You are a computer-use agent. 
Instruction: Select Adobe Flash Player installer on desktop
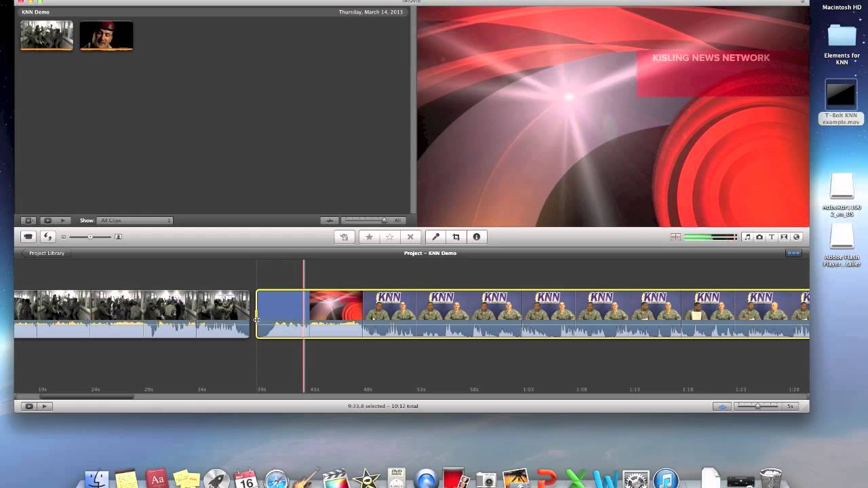pyautogui.click(x=842, y=245)
